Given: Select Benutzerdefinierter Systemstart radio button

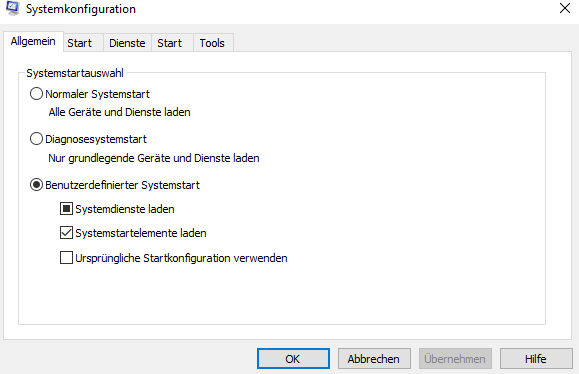Looking at the screenshot, I should [36, 185].
